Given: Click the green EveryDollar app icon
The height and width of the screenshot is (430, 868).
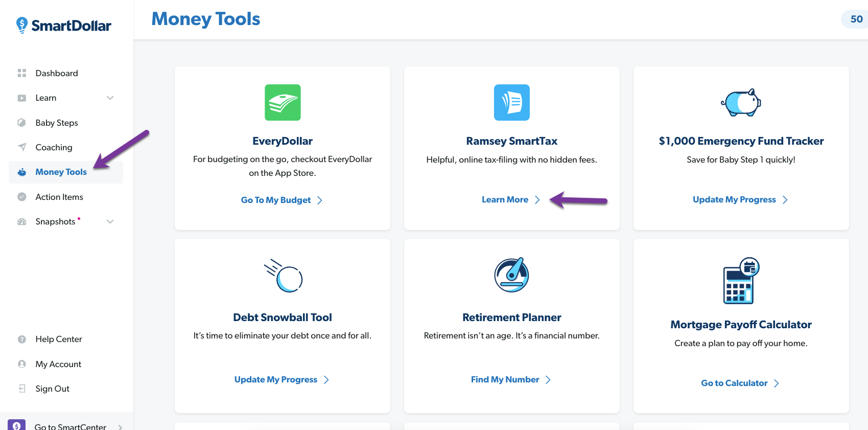Looking at the screenshot, I should tap(283, 103).
